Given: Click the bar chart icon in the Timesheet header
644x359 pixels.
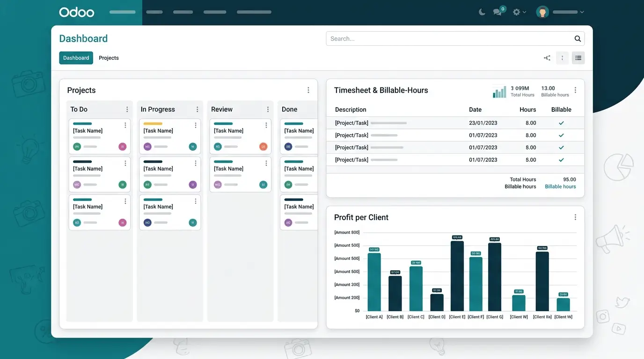Looking at the screenshot, I should 499,91.
